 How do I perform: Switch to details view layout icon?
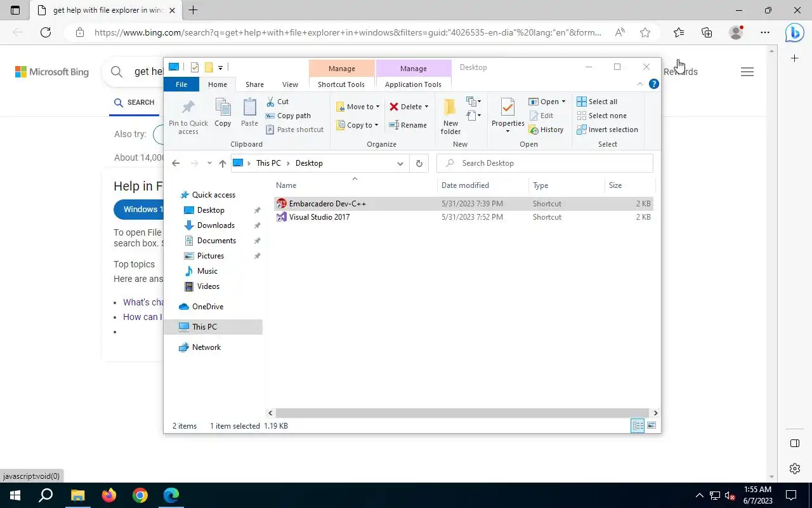(638, 425)
